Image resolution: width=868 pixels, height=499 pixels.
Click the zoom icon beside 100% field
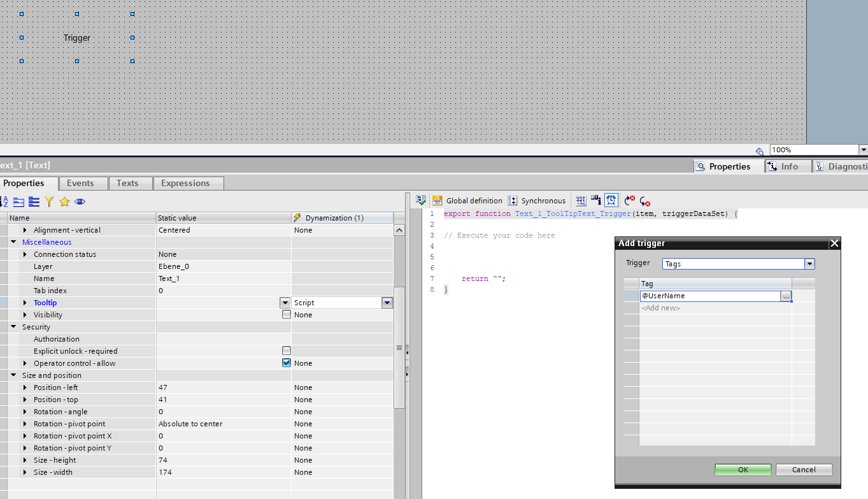tap(760, 151)
